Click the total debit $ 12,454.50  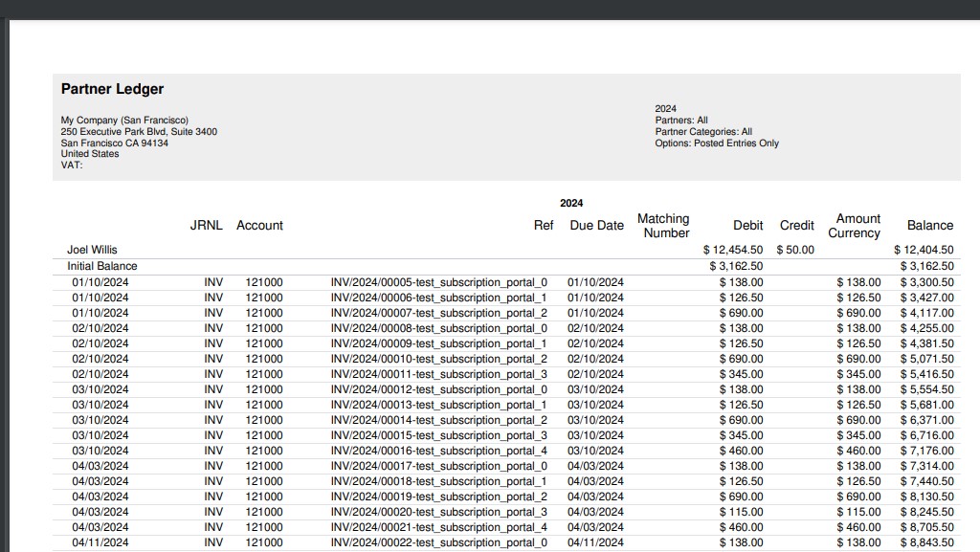732,250
